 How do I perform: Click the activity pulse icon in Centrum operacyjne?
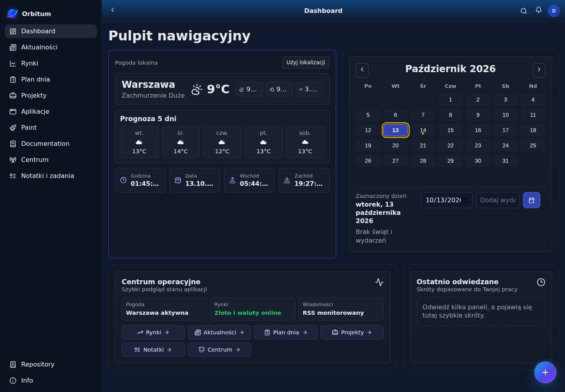tap(379, 282)
